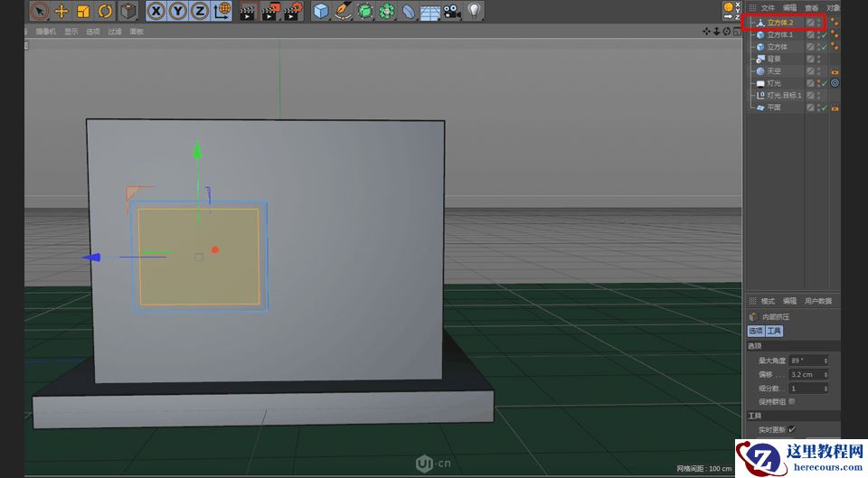The height and width of the screenshot is (478, 868).
Task: Toggle Y axis lock
Action: [x=178, y=11]
